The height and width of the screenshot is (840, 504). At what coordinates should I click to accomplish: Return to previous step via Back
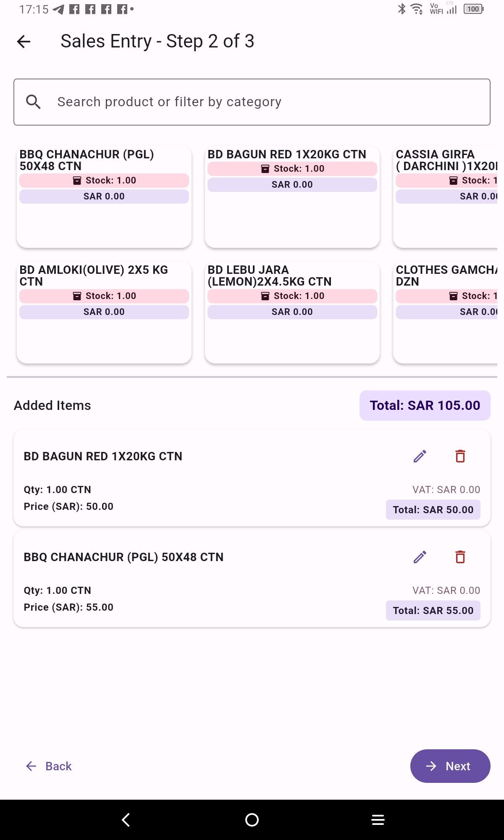click(49, 766)
